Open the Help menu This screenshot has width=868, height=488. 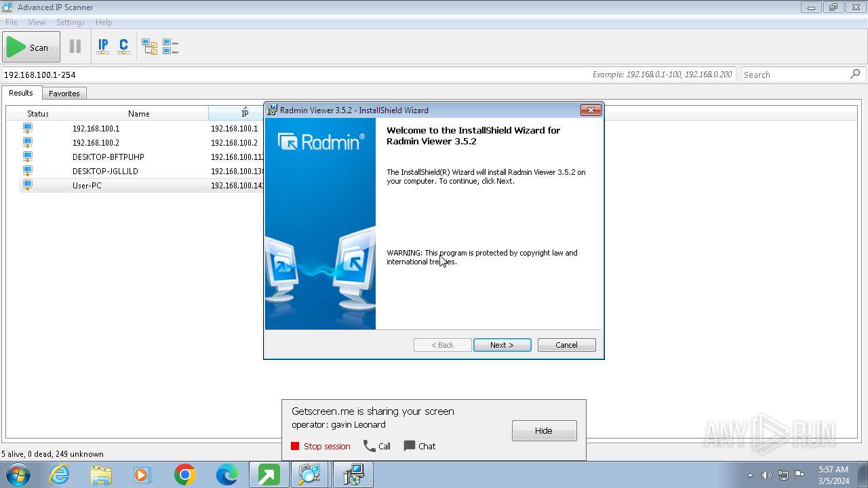click(104, 22)
